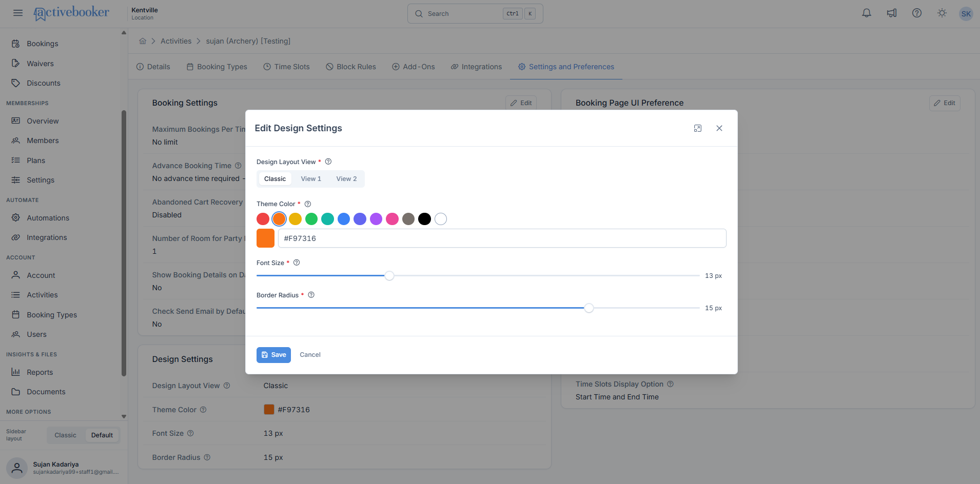Image resolution: width=980 pixels, height=484 pixels.
Task: Pick the purple theme color swatch
Action: (x=376, y=219)
